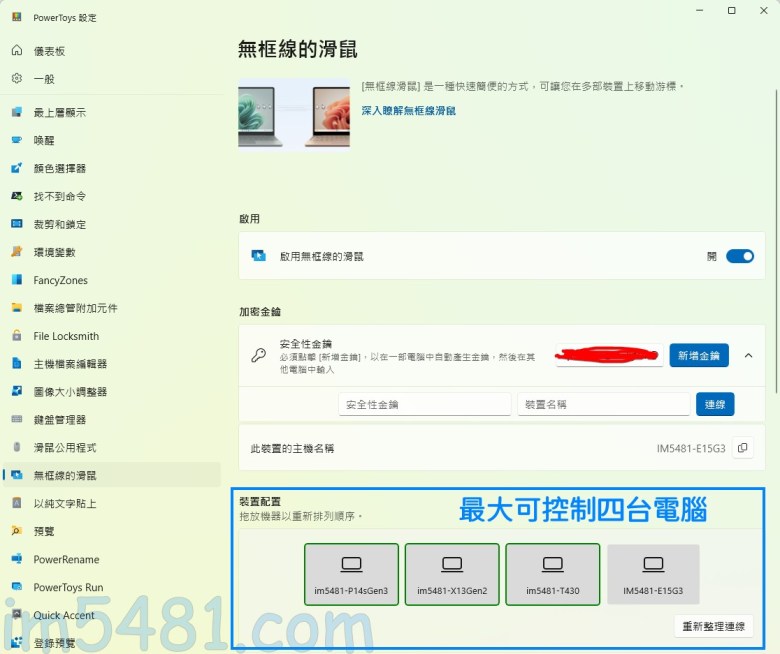The width and height of the screenshot is (780, 654).
Task: Maximize the PowerToys window
Action: click(x=731, y=10)
